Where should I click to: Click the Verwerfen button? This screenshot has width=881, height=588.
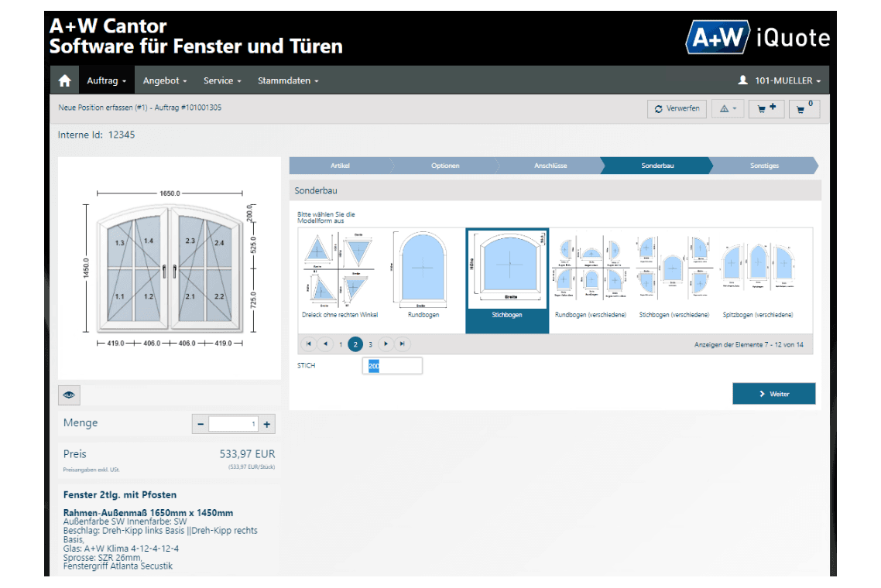677,108
